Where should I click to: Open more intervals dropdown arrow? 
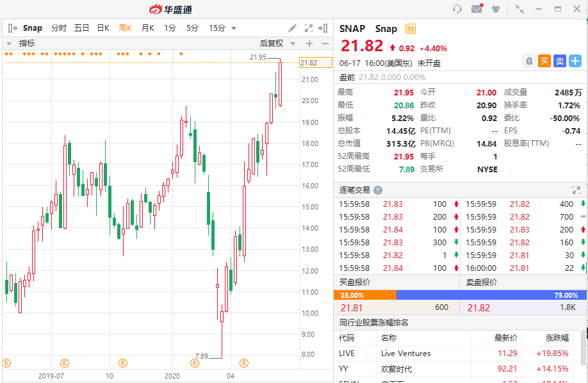pyautogui.click(x=234, y=29)
